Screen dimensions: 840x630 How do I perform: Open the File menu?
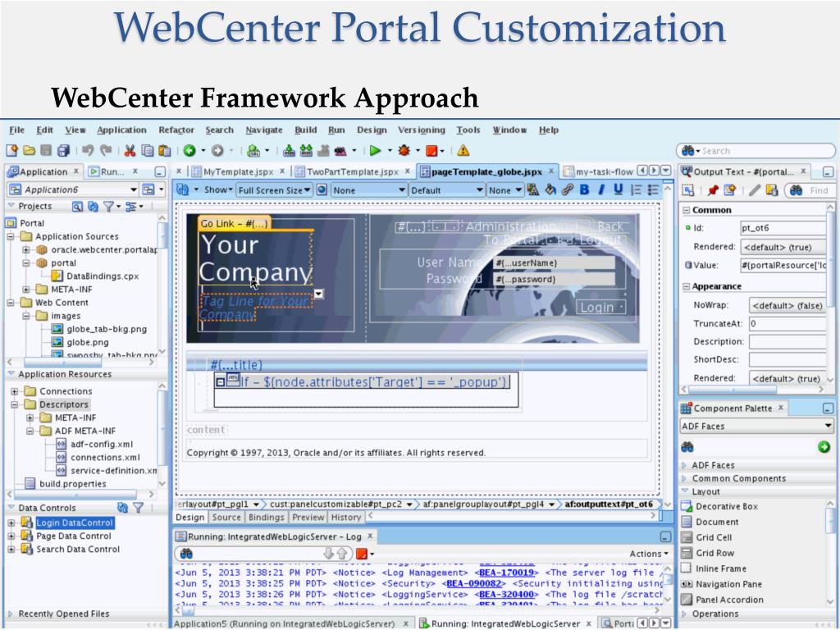(x=16, y=130)
